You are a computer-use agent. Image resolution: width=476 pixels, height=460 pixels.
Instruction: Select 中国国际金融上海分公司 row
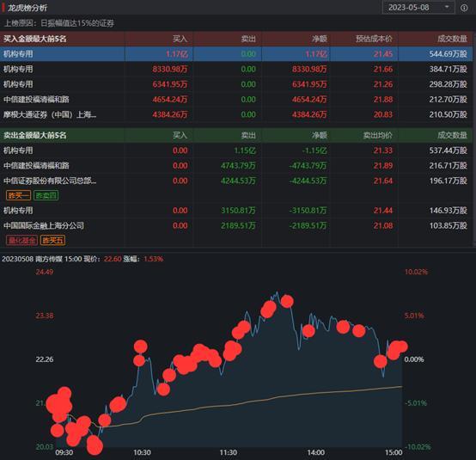pyautogui.click(x=236, y=226)
